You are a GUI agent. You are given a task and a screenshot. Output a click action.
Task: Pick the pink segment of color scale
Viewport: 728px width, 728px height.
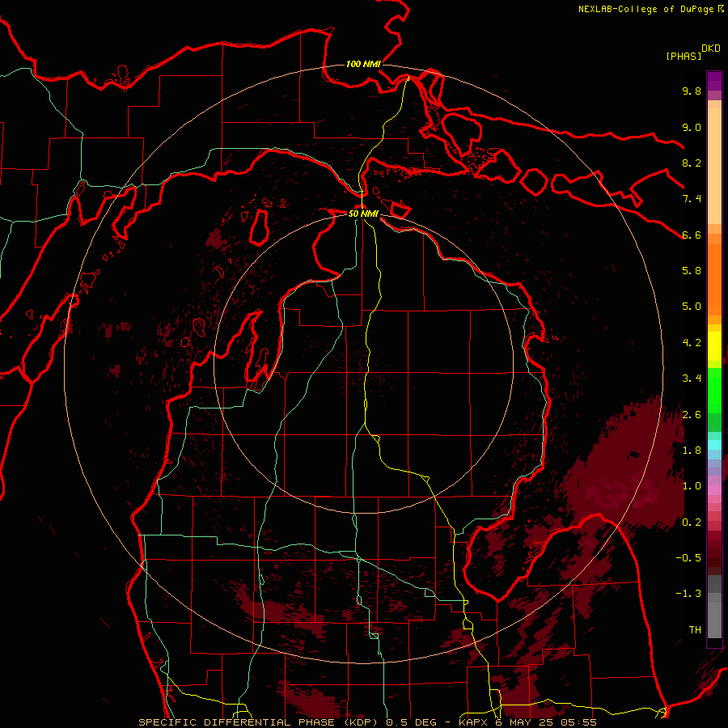coord(714,490)
